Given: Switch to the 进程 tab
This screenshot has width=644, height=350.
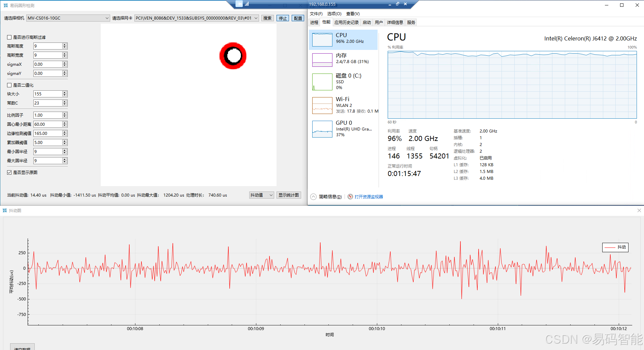Looking at the screenshot, I should click(314, 23).
